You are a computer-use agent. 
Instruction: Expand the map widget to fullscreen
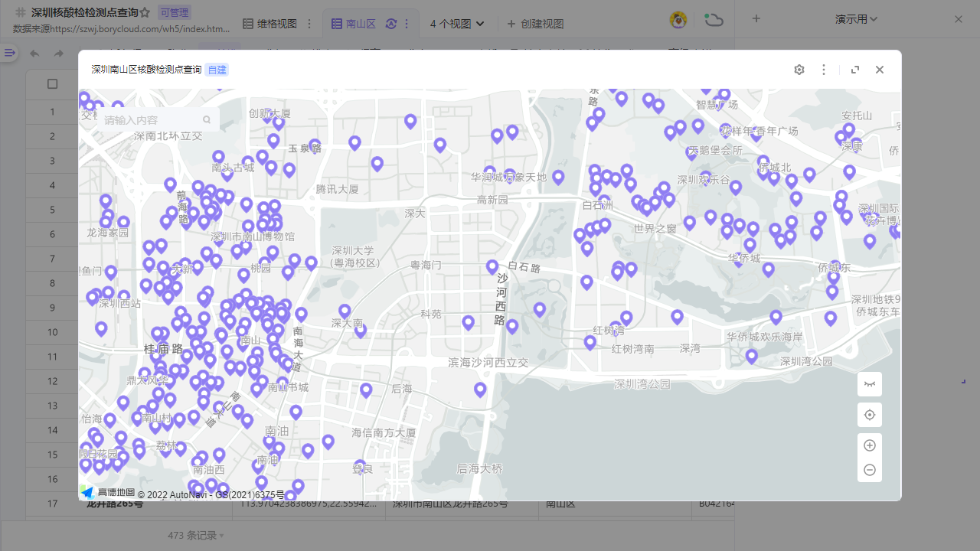855,70
